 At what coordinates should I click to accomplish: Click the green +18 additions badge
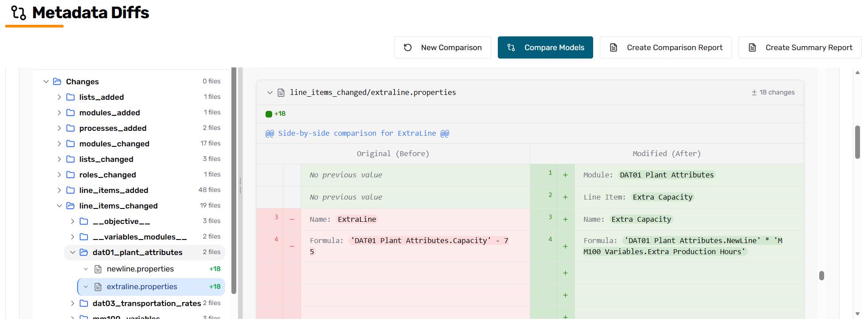[275, 114]
